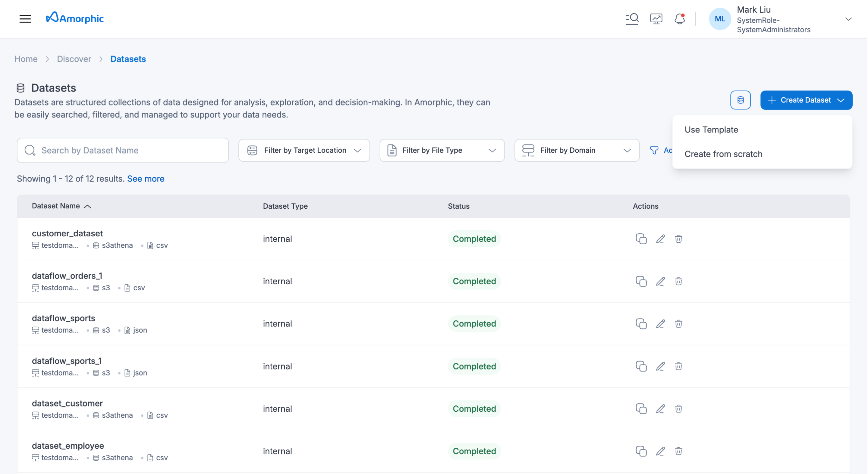Screen dimensions: 868x474
Task: Open Filter by File Type dropdown
Action: (x=442, y=150)
